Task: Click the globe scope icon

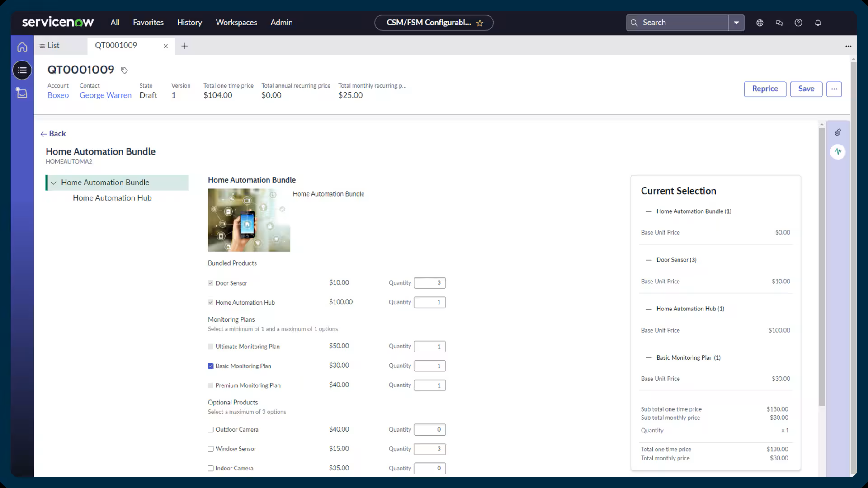Action: click(759, 23)
